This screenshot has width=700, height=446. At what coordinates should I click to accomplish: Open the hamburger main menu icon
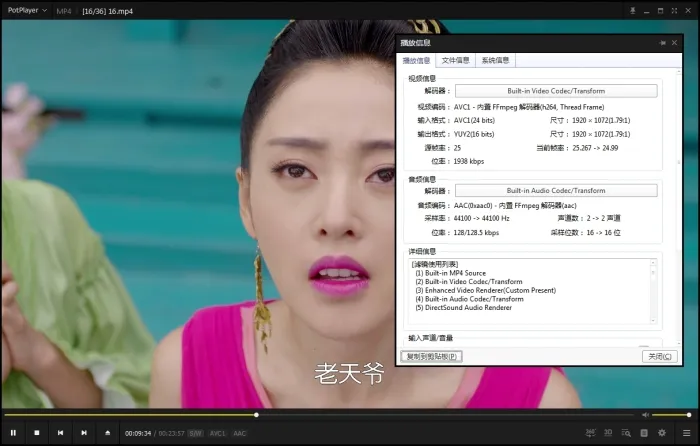tap(687, 433)
